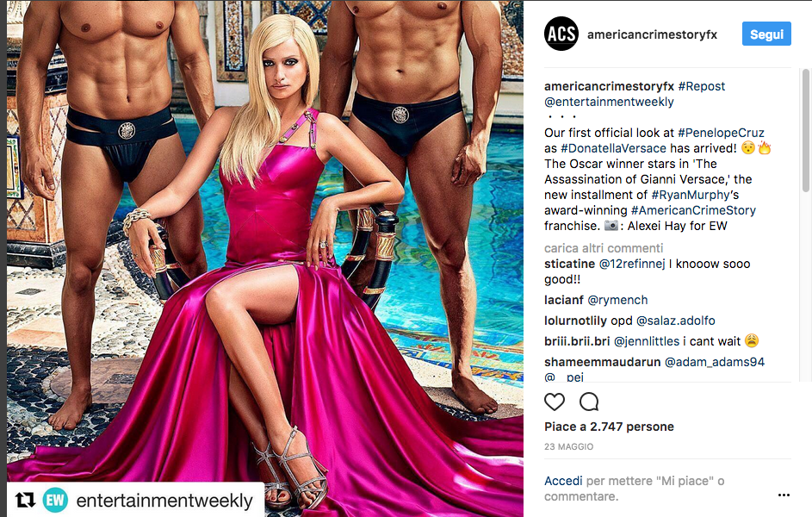
Task: Open the americancrimestoryfx username header link
Action: point(652,34)
